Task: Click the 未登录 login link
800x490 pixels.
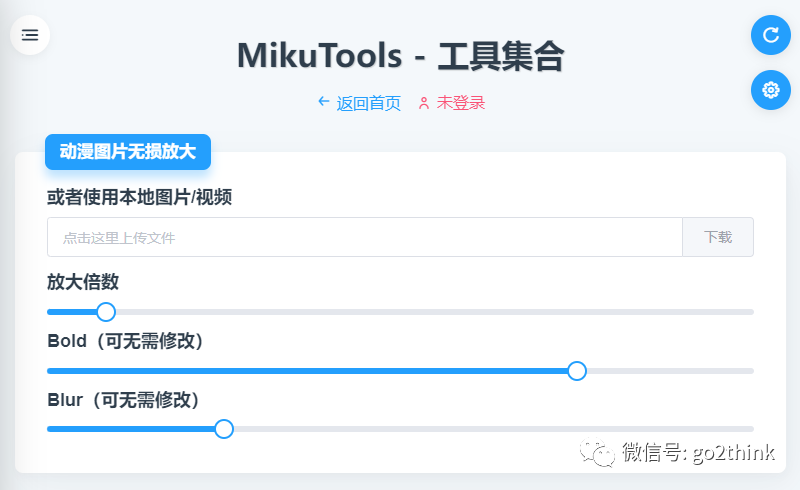Action: [461, 103]
